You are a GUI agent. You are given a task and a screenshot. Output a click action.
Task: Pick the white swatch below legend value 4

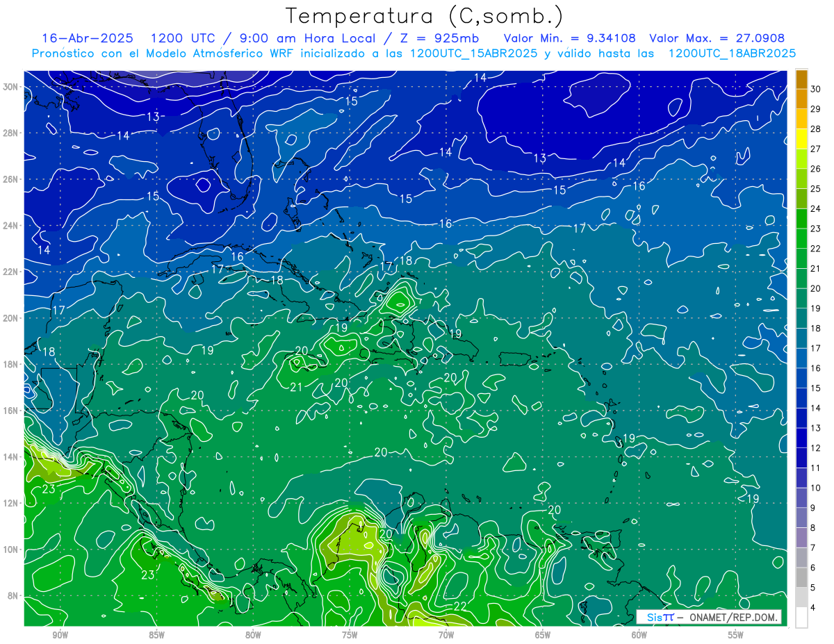(801, 618)
